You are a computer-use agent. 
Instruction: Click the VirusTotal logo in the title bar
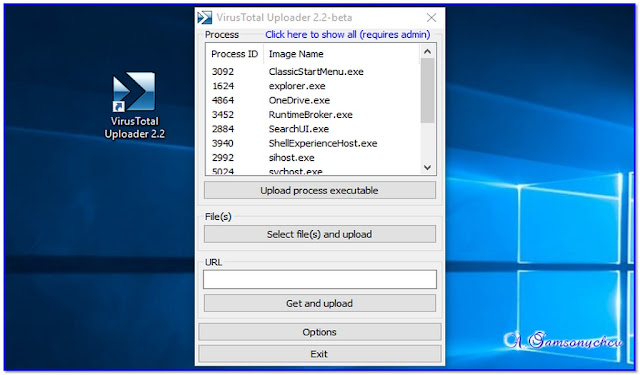[204, 18]
